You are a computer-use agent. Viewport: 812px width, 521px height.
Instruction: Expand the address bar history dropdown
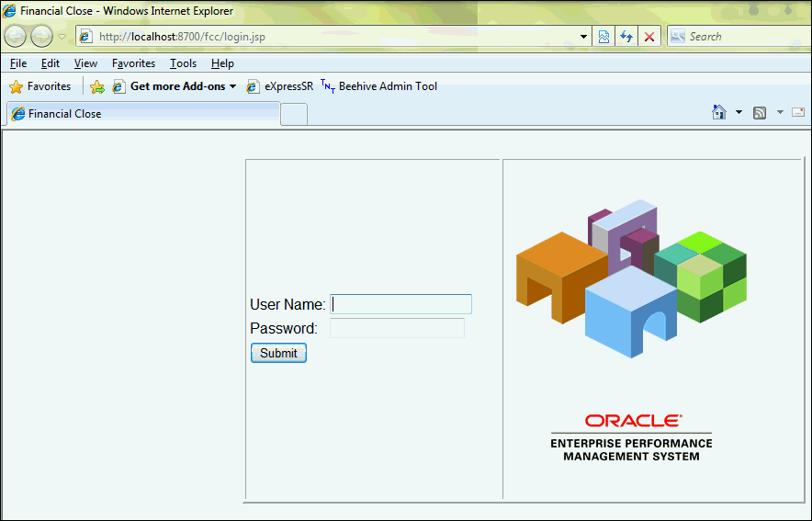tap(583, 37)
